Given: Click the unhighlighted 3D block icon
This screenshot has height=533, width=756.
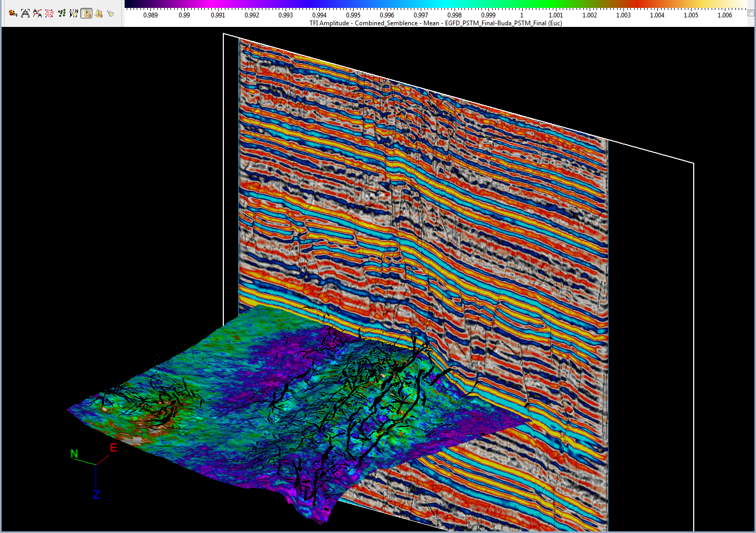Looking at the screenshot, I should point(98,13).
